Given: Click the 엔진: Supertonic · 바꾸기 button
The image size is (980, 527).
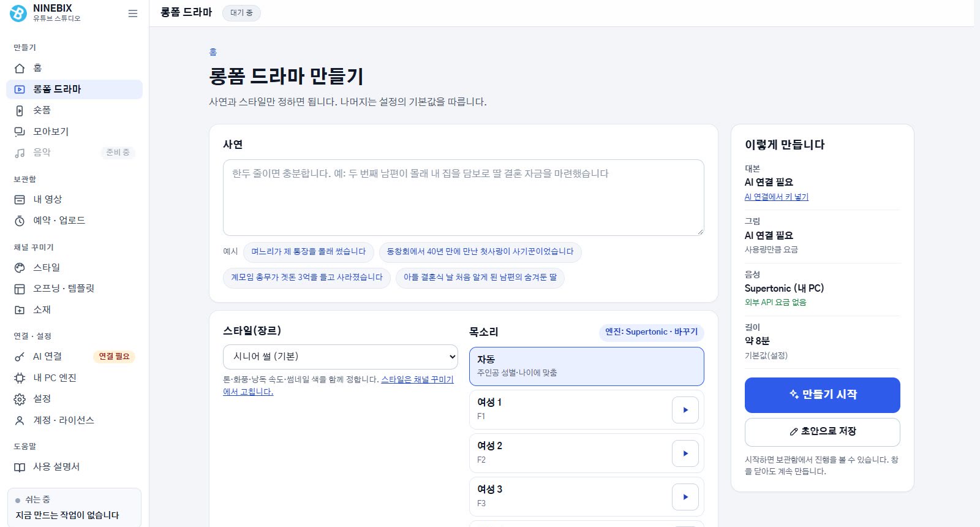Looking at the screenshot, I should pyautogui.click(x=651, y=332).
